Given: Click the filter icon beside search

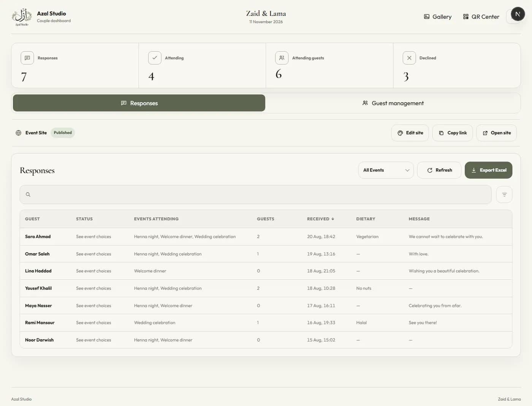Looking at the screenshot, I should click(x=504, y=194).
